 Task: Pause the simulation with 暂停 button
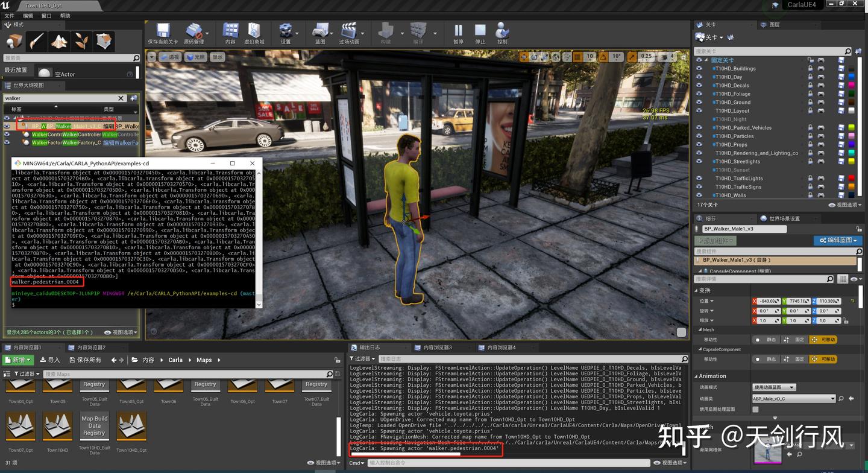point(458,31)
